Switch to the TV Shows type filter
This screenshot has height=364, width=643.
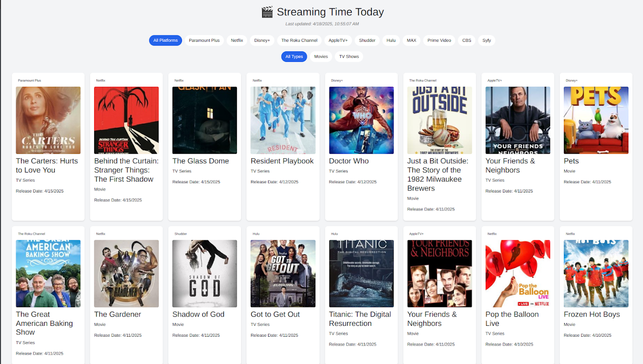349,57
